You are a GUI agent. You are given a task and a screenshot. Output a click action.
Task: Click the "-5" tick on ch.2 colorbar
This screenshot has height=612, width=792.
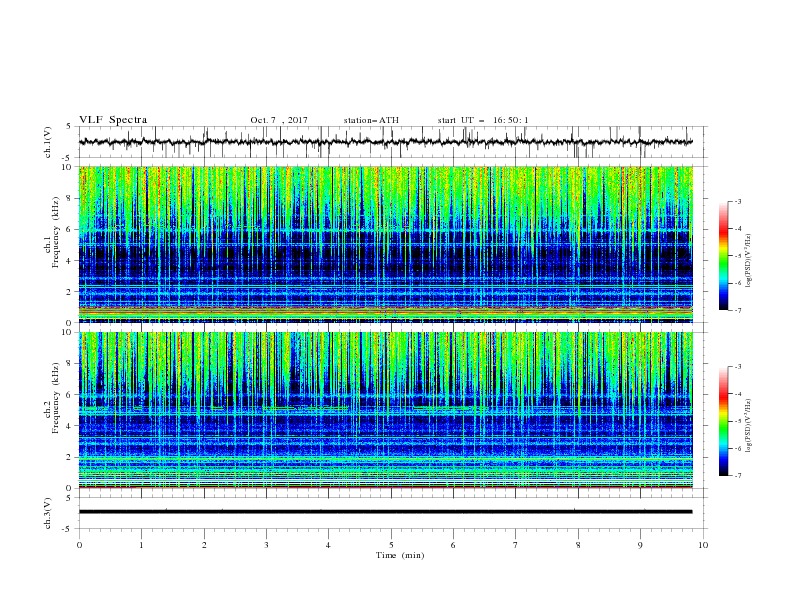tap(737, 421)
